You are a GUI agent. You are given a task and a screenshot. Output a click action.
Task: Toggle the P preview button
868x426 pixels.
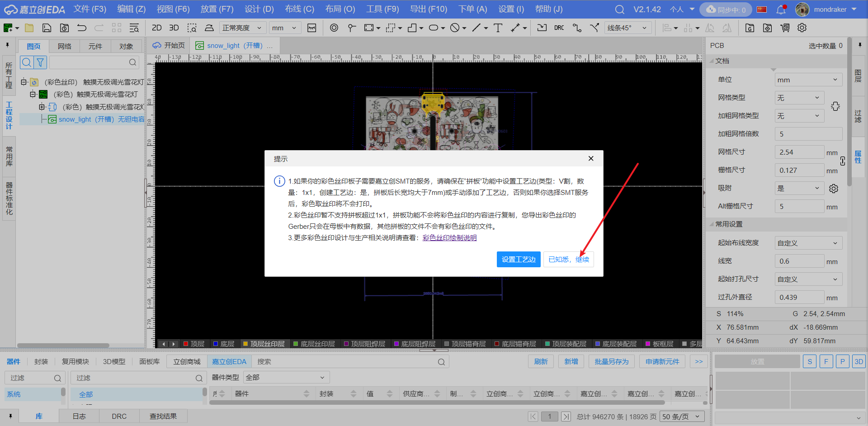(842, 361)
